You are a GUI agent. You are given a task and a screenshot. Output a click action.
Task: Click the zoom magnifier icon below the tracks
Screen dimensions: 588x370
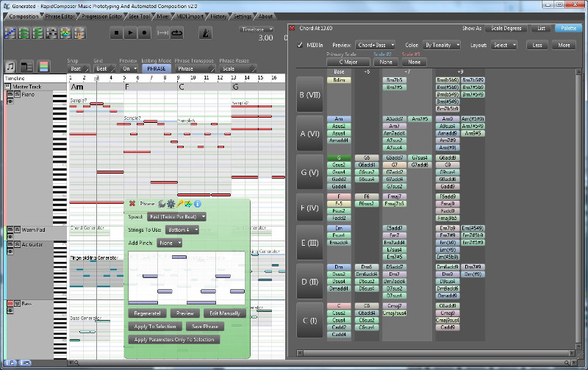76,363
